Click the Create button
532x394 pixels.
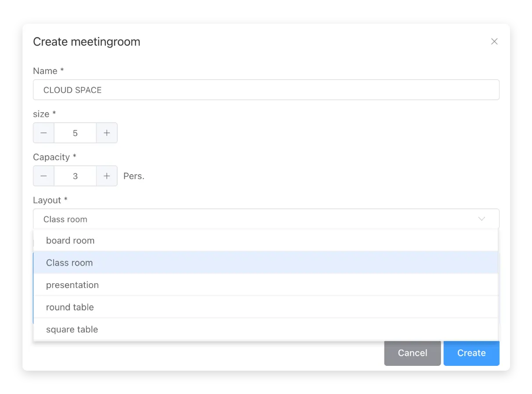point(471,353)
